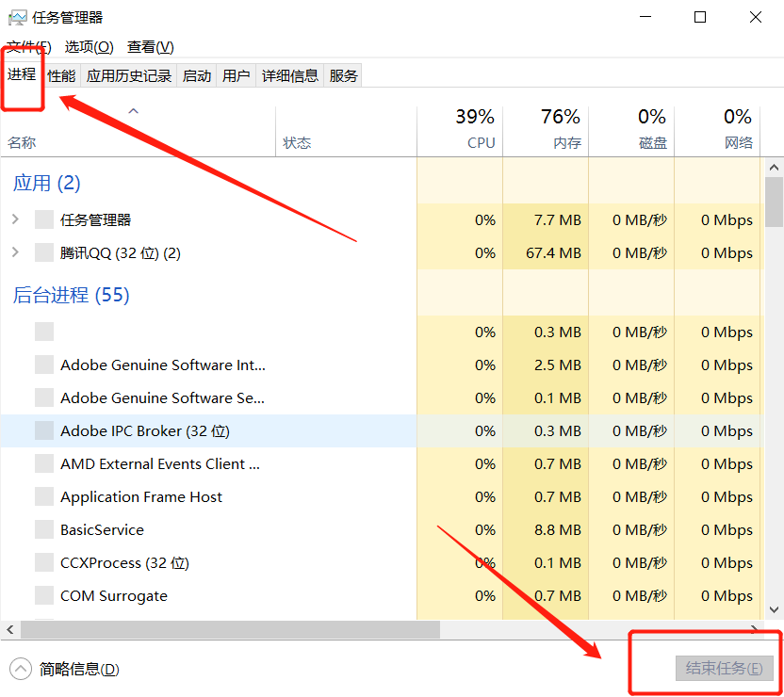This screenshot has height=697, width=784.
Task: Select the 应用 (2) group heading
Action: pyautogui.click(x=46, y=183)
